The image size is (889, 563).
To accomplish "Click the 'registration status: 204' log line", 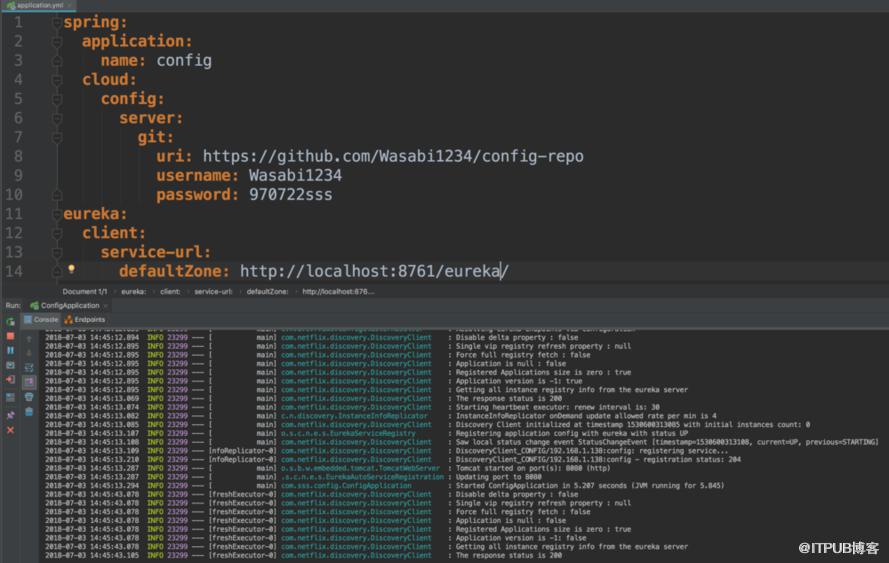I will tap(598, 460).
